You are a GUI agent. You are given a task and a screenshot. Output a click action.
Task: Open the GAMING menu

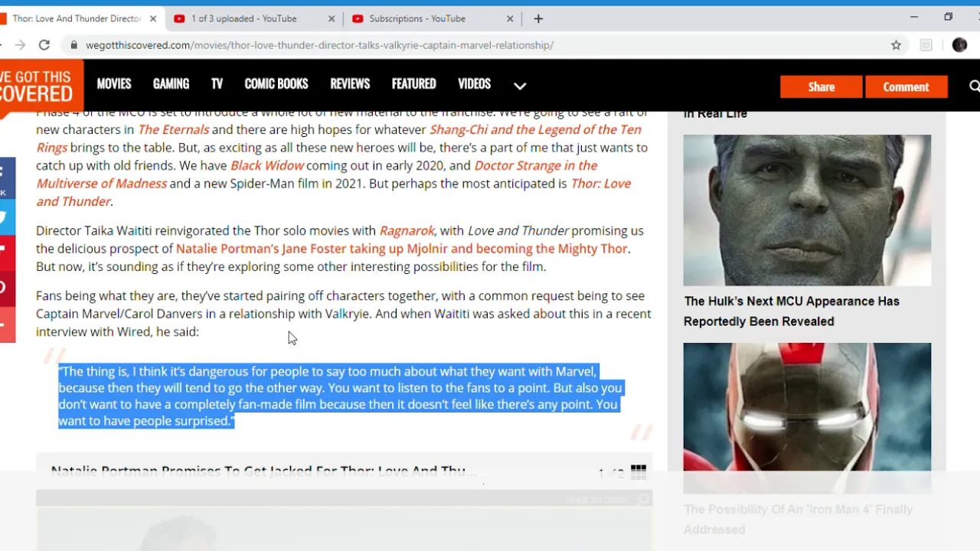(171, 84)
